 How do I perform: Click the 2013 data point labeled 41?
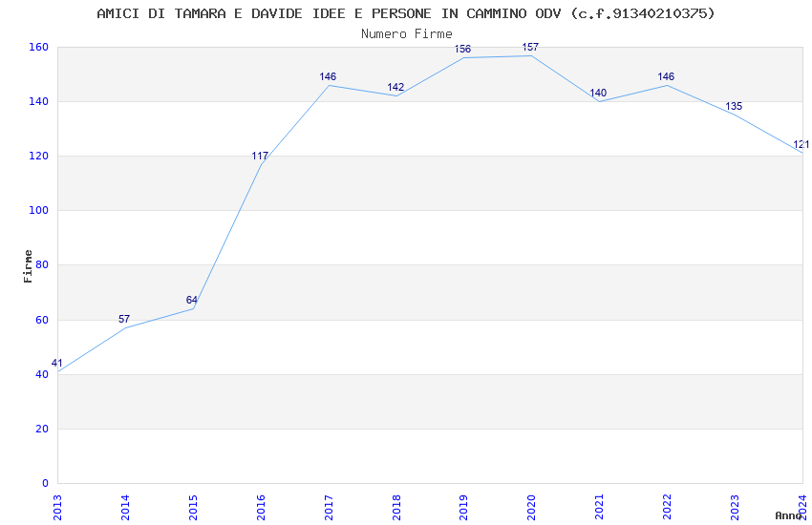(57, 363)
